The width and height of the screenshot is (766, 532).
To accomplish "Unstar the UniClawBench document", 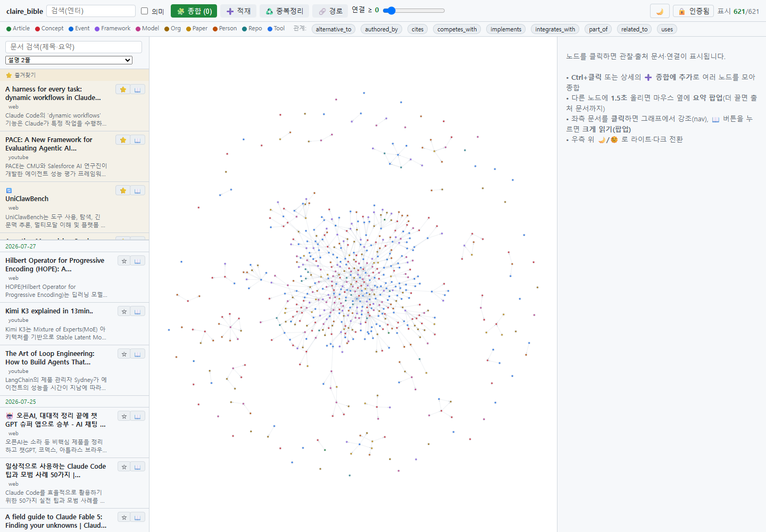I will 123,190.
